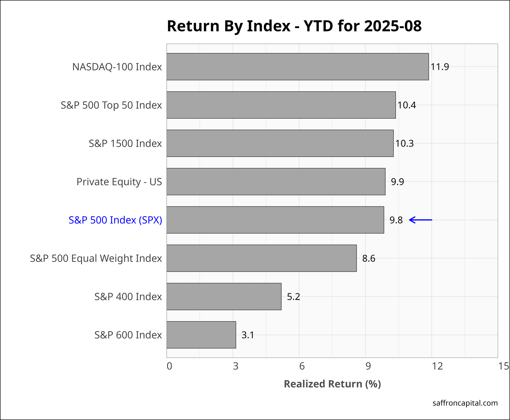510x420 pixels.
Task: Click the NASDAQ-100 Index bar
Action: (x=297, y=67)
